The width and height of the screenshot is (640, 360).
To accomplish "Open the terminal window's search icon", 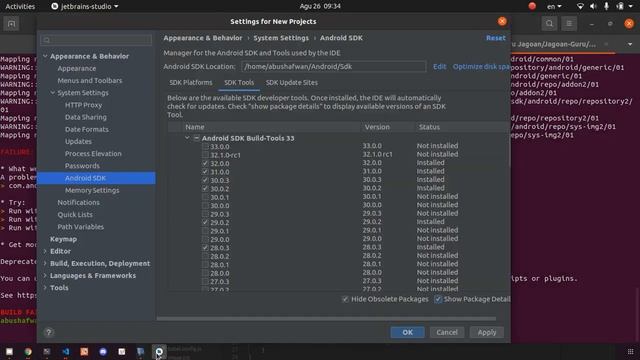I will point(549,24).
